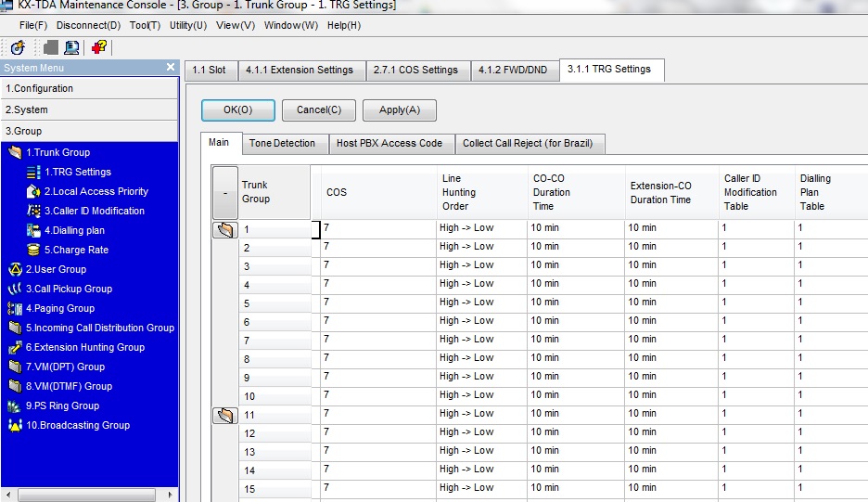The width and height of the screenshot is (868, 502).
Task: Open the View(V) menu
Action: (236, 25)
